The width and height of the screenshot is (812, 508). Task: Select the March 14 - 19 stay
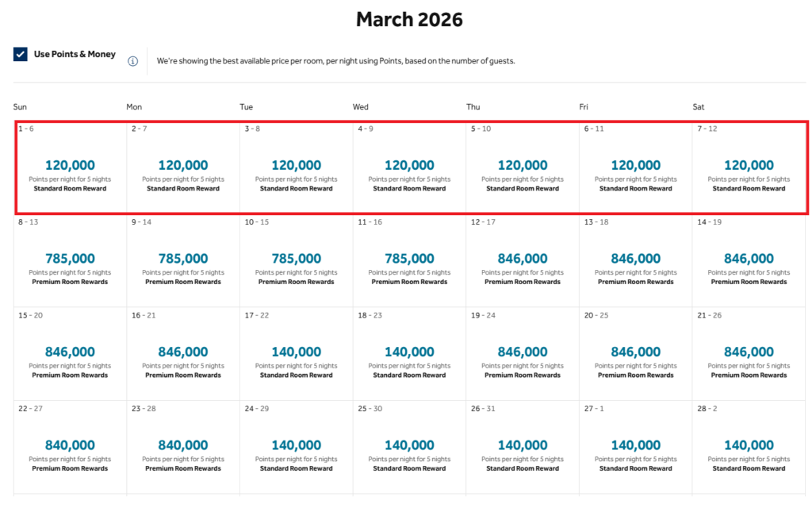(x=749, y=260)
